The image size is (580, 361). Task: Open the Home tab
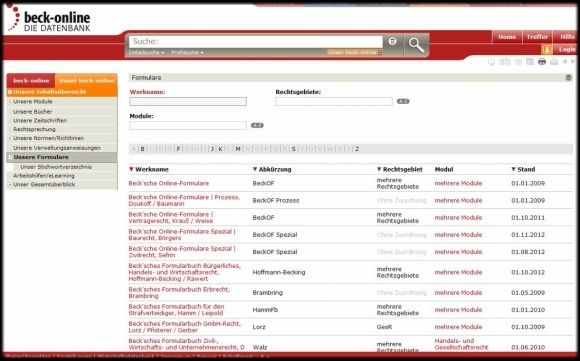(507, 37)
